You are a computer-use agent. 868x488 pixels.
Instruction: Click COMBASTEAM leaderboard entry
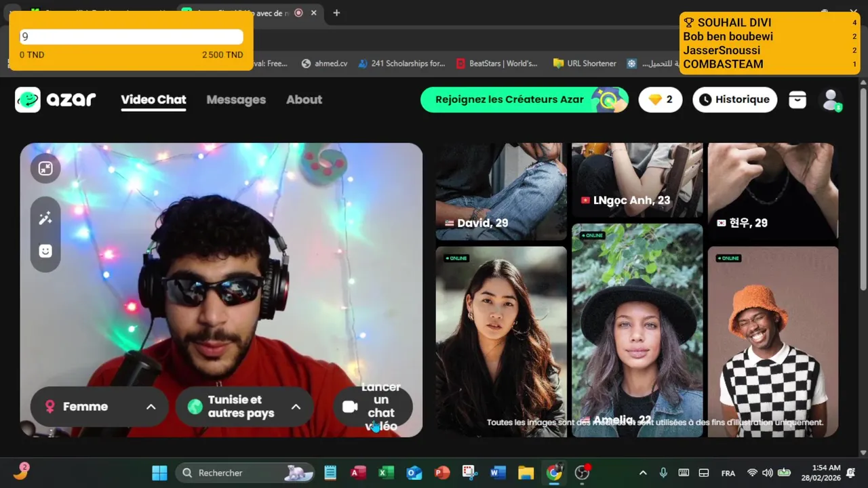click(x=770, y=64)
